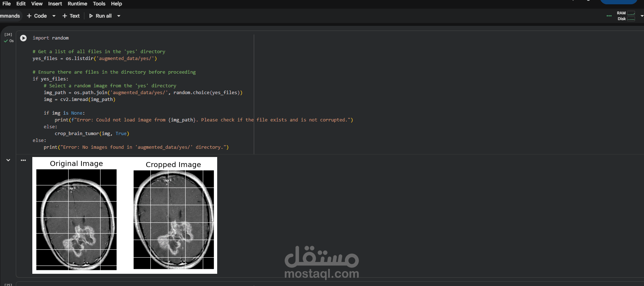Click the 'import random' code line

51,38
